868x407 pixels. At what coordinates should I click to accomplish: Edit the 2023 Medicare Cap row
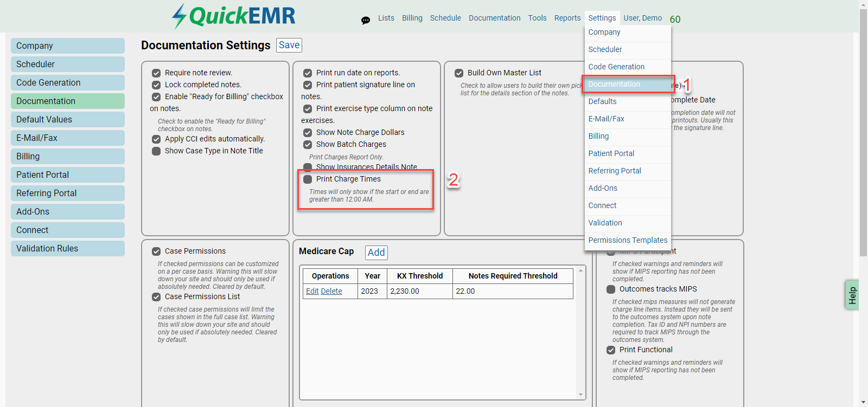coord(312,292)
